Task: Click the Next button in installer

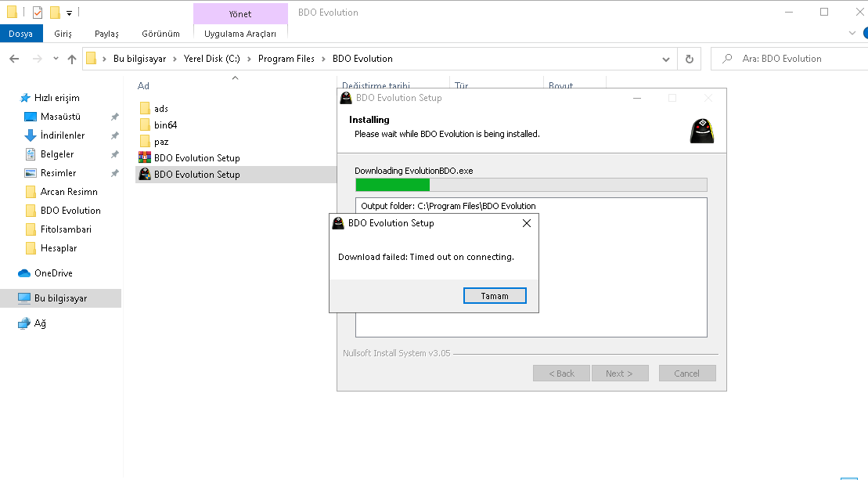Action: (x=619, y=374)
